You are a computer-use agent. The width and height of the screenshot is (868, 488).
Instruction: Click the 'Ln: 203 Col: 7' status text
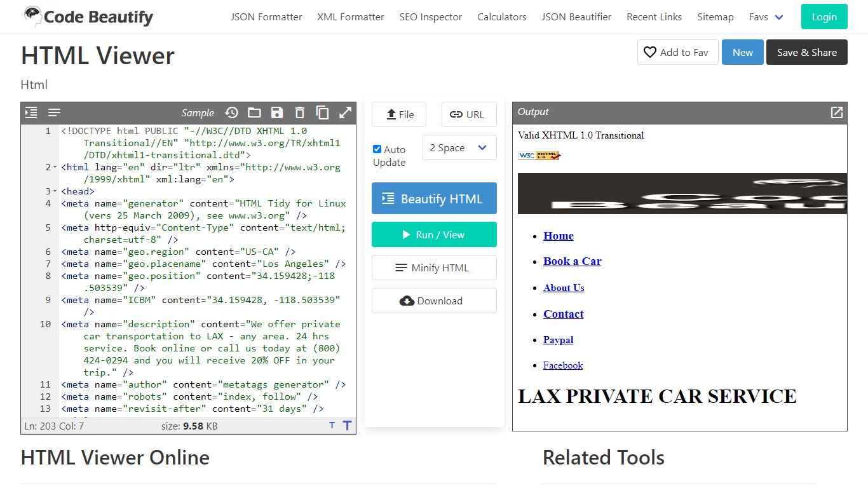pyautogui.click(x=54, y=426)
